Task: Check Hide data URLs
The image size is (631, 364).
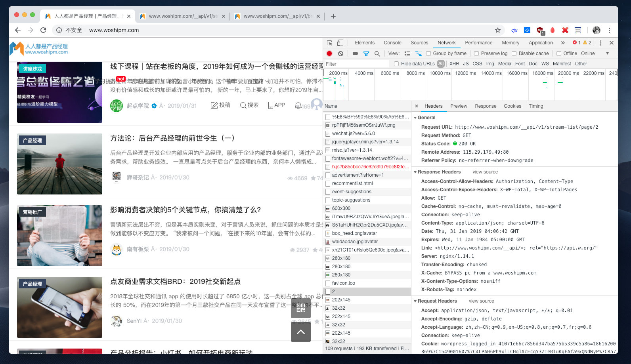Action: [x=396, y=64]
